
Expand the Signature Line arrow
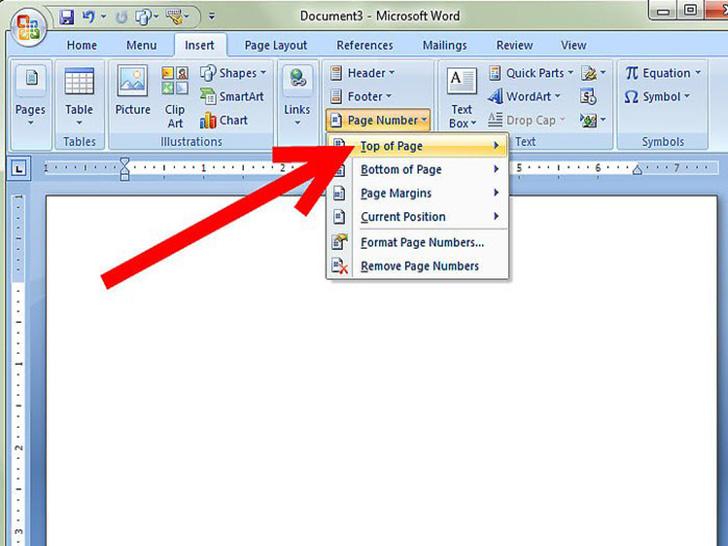pyautogui.click(x=603, y=73)
